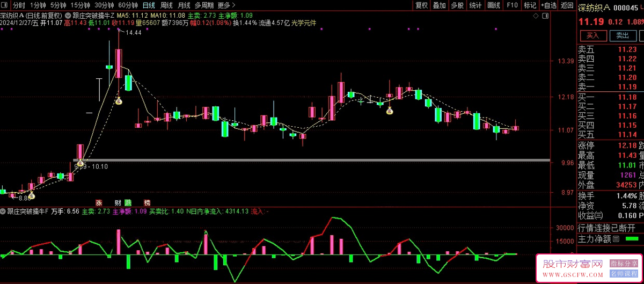This screenshot has width=644, height=284.
Task: Click the diamond icon above the chart
Action: [536, 17]
